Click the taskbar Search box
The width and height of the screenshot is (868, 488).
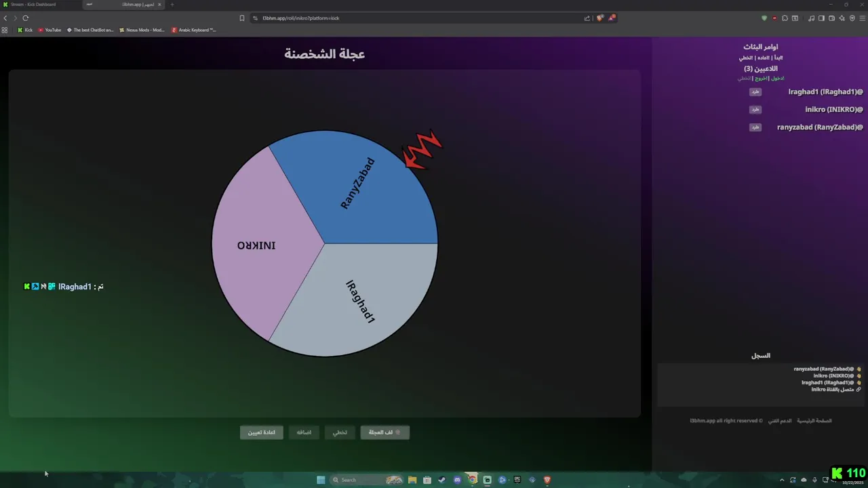click(366, 480)
